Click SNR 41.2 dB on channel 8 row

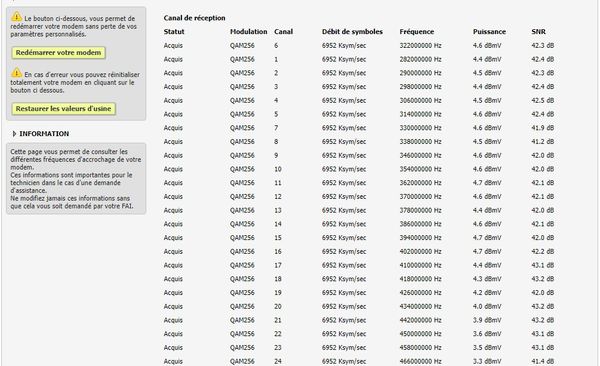(x=543, y=142)
